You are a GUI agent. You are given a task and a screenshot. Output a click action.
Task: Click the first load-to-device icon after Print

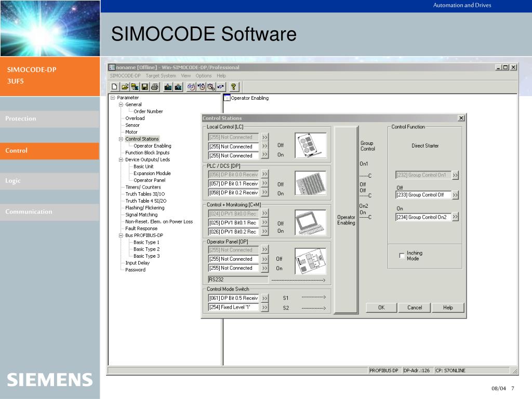168,87
